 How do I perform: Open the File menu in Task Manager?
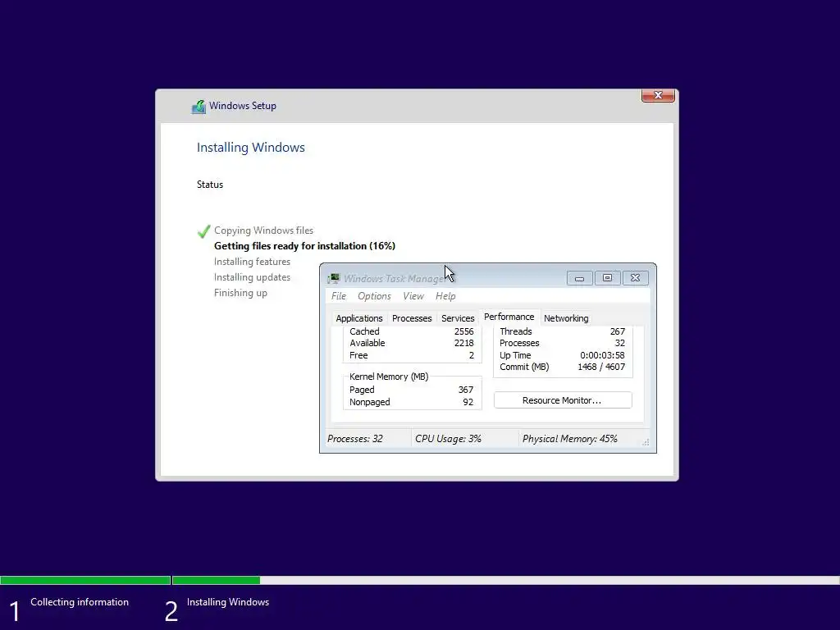coord(339,296)
